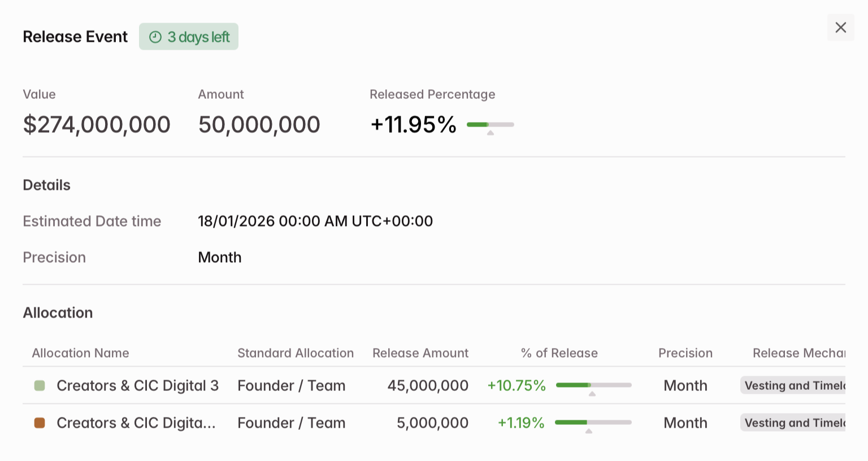Sort by Release Amount column header
The width and height of the screenshot is (868, 461).
pos(420,353)
